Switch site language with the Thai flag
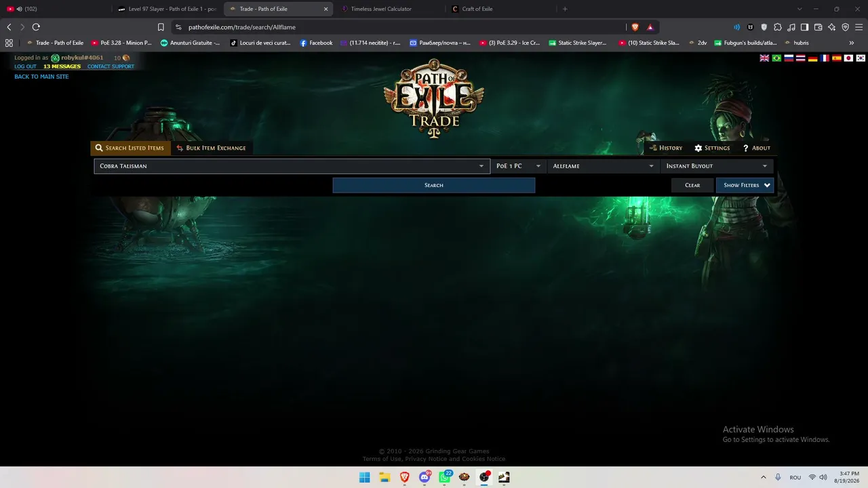The width and height of the screenshot is (868, 488). tap(800, 58)
